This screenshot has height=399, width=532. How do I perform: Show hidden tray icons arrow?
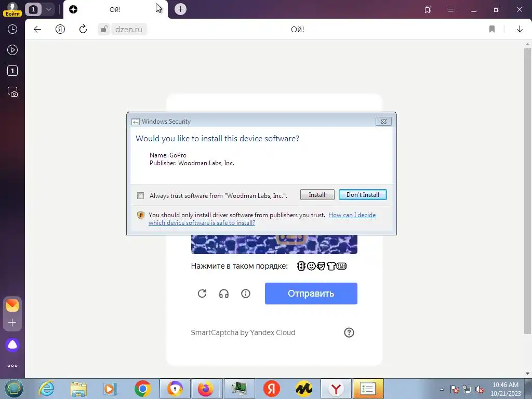click(x=442, y=389)
